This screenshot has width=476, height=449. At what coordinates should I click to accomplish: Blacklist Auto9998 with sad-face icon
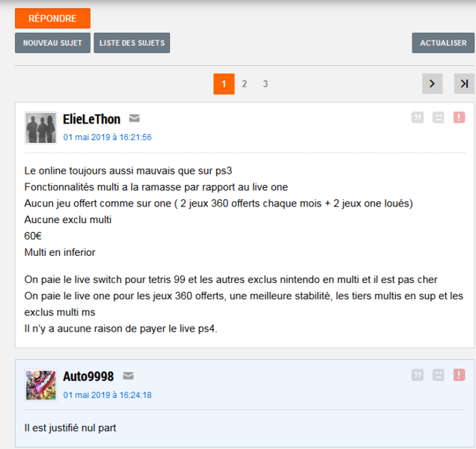[438, 375]
